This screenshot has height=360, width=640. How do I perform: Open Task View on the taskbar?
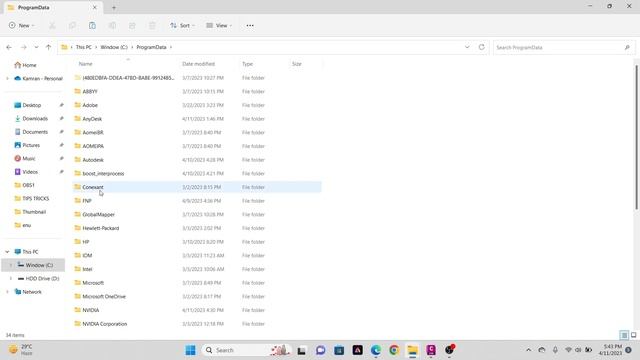[x=302, y=350]
